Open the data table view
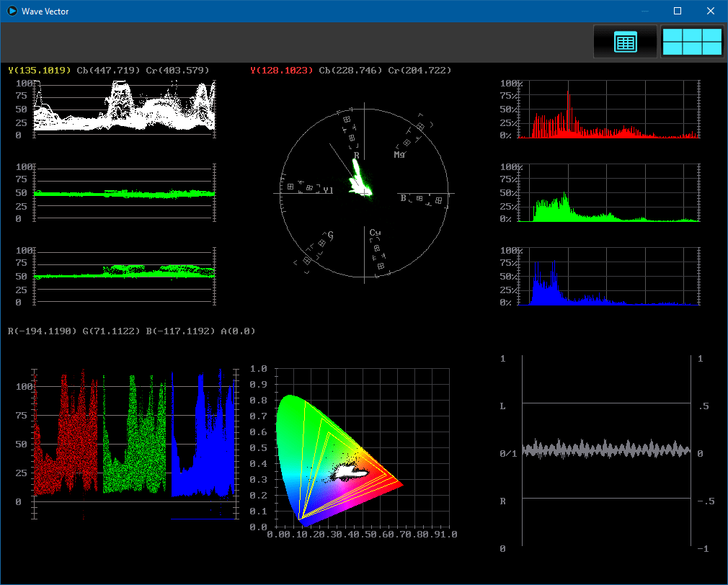This screenshot has height=585, width=728. tap(624, 42)
